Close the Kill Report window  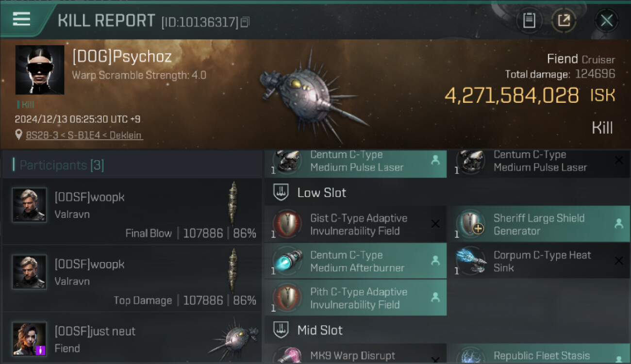point(607,20)
